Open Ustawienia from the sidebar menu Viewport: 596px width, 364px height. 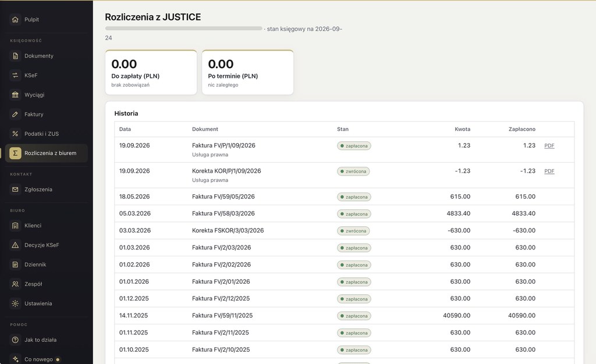[47, 304]
